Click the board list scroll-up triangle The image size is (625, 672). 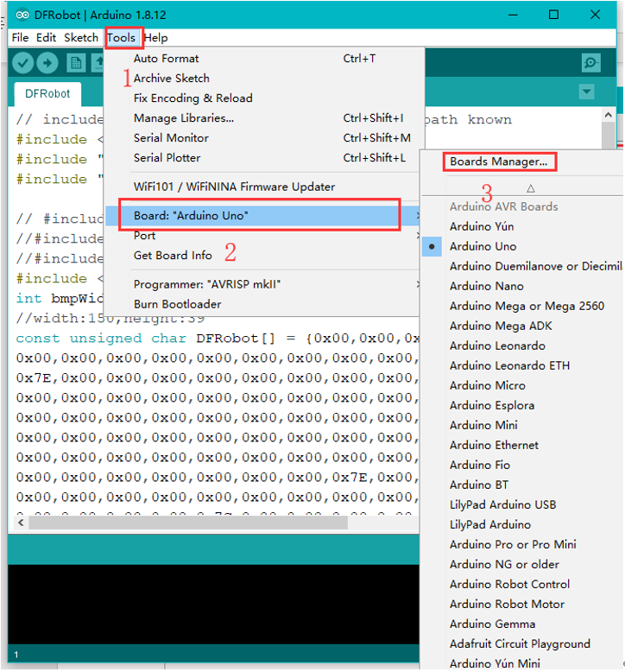pos(530,188)
